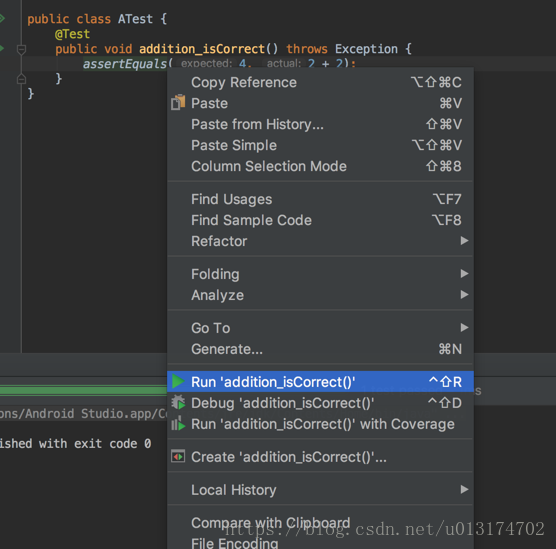Click the Android Studio.app path in console
This screenshot has height=549, width=556.
83,414
